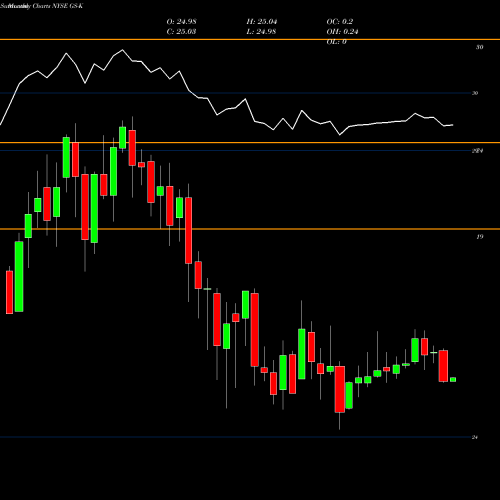Click the "OC: 0.2" reading
Image resolution: width=500 pixels, height=500 pixels.
(x=340, y=22)
